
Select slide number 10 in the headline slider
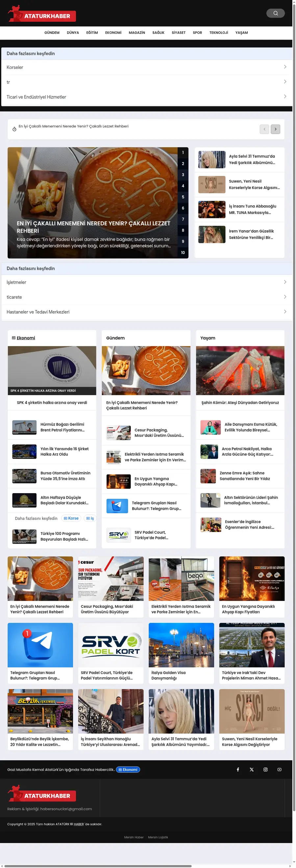point(183,253)
